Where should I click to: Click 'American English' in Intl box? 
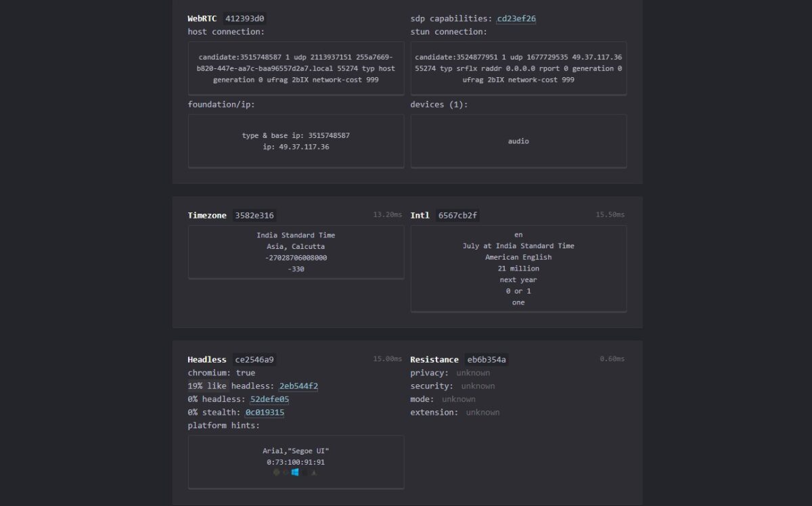tap(518, 258)
